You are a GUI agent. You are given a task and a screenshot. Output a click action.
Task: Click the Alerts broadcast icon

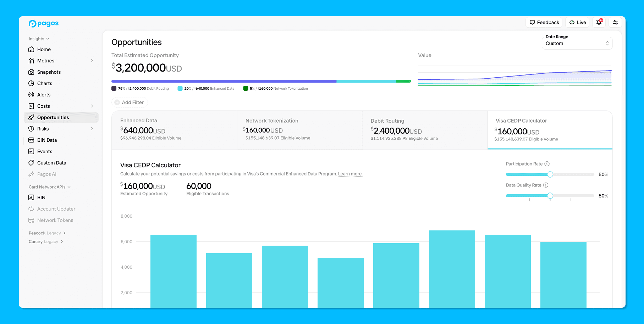31,95
